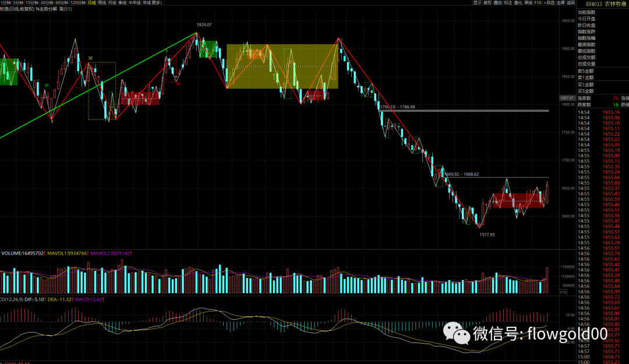The height and width of the screenshot is (364, 629).
Task: Switch to the 120分钟 timeframe tab
Action: point(78,3)
